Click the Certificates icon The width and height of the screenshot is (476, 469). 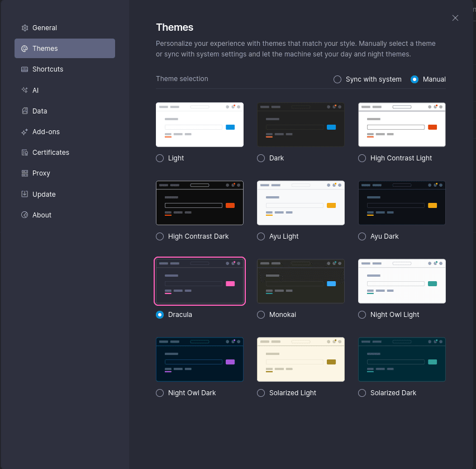coord(25,153)
